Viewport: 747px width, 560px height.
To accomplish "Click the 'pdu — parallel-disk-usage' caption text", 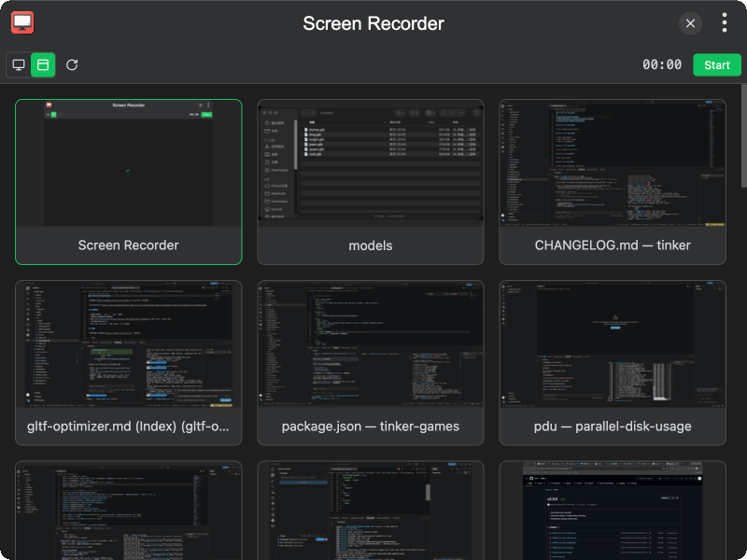I will [x=613, y=427].
